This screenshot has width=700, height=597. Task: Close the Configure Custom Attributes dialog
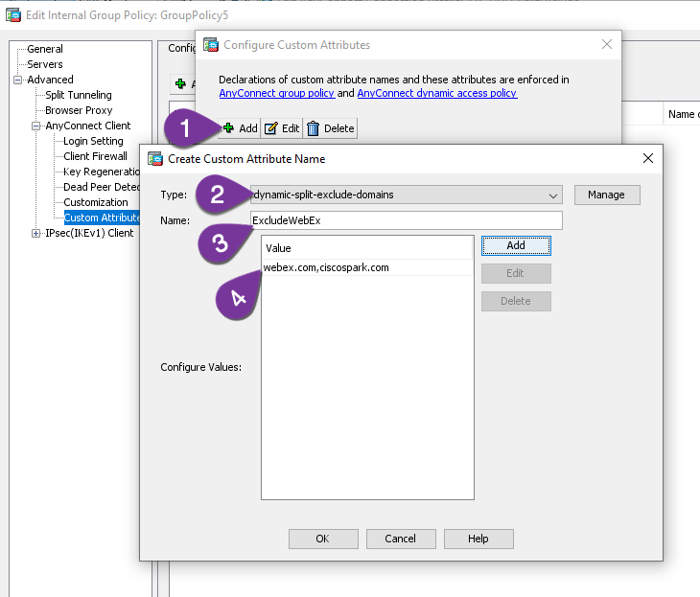[607, 44]
